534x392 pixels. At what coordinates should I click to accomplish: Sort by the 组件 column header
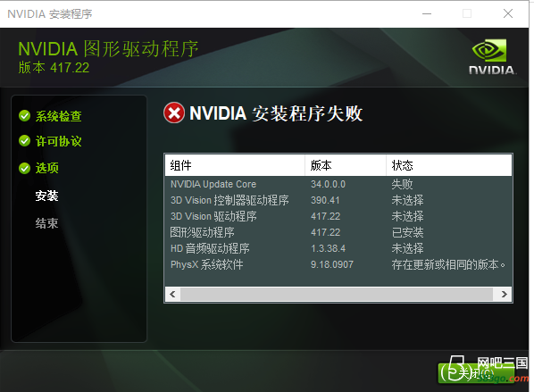235,165
